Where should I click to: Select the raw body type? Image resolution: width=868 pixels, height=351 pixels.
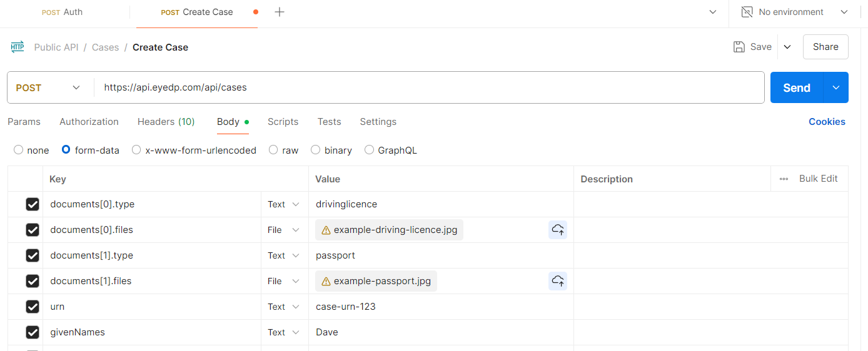273,150
